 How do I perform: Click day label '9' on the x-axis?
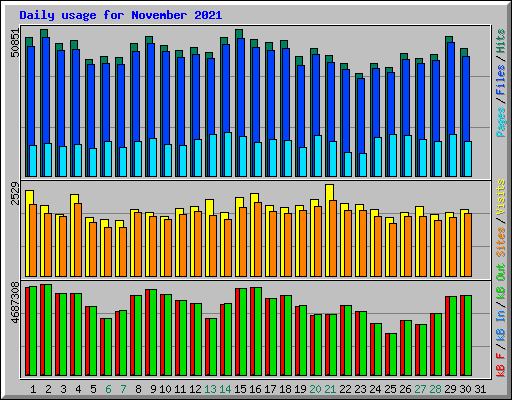153,389
